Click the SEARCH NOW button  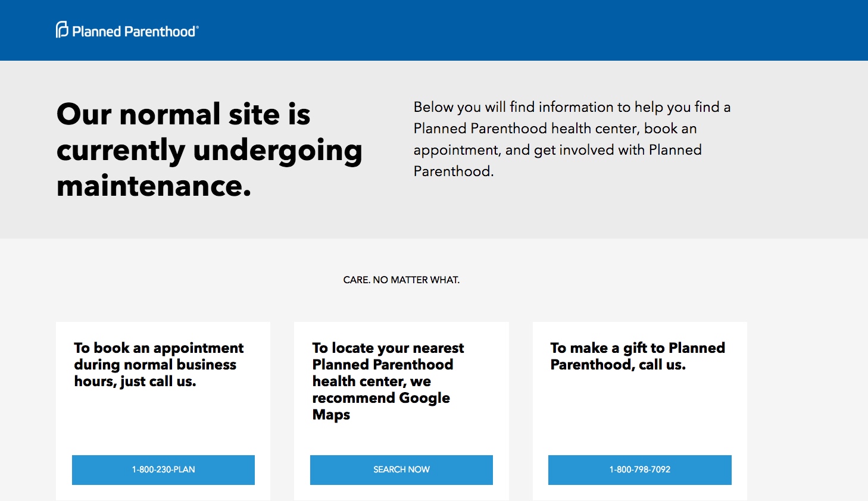(401, 469)
